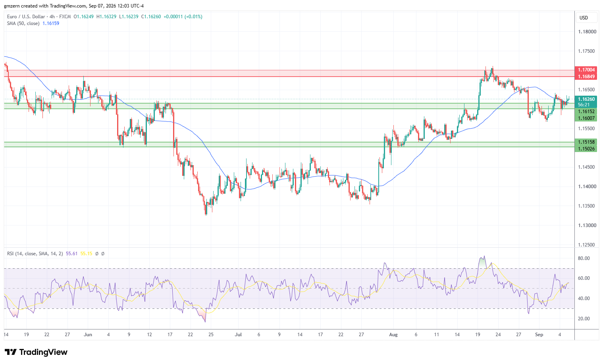The width and height of the screenshot is (603, 364).
Task: Click the 1.12500 price axis label
Action: coord(586,245)
